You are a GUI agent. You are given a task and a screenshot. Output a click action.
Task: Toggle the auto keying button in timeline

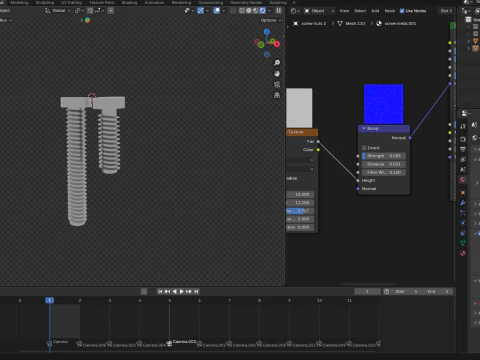pos(144,291)
